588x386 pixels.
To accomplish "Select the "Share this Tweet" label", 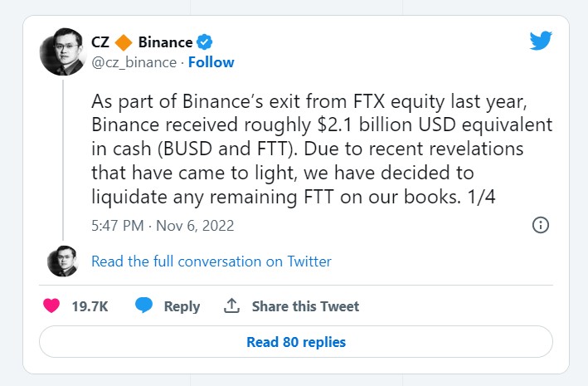I will (305, 306).
